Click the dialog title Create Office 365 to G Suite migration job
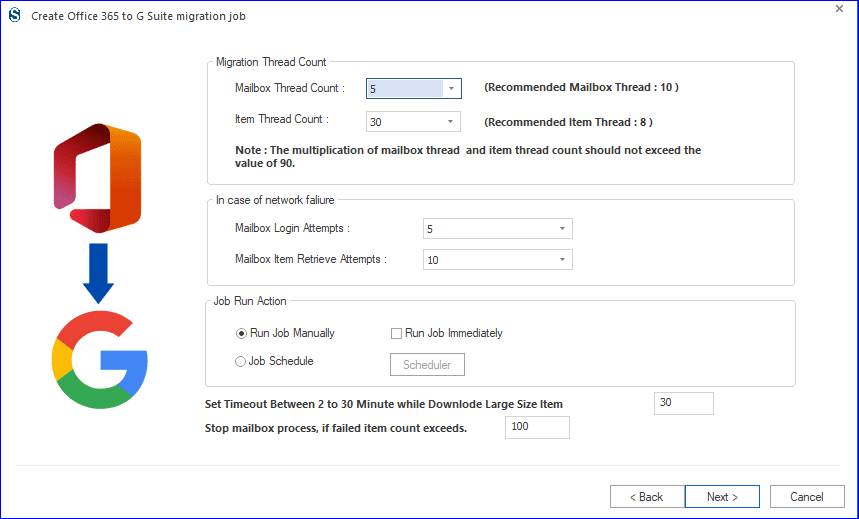 [139, 16]
